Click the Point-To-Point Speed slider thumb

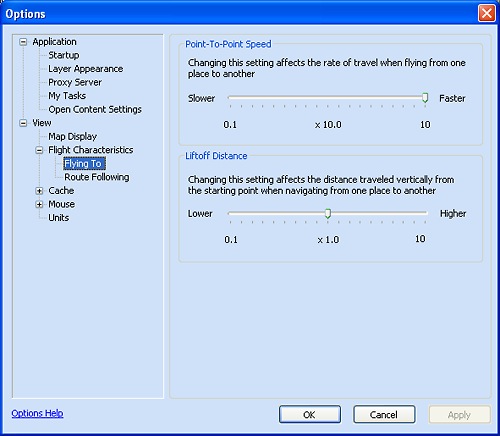[425, 98]
